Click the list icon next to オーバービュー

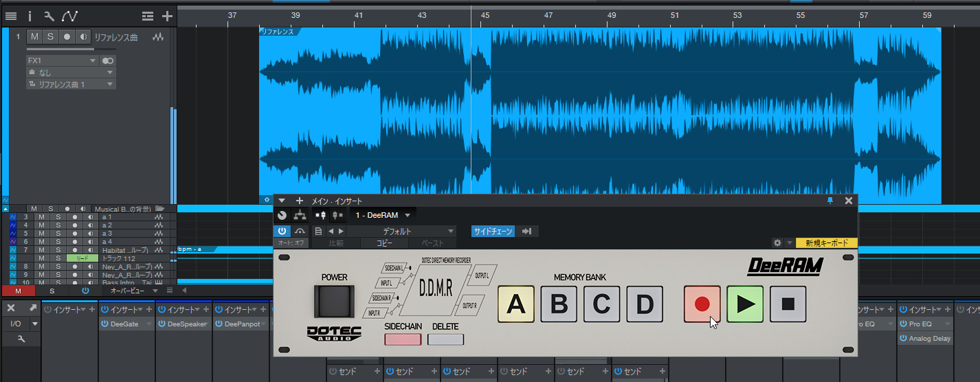[x=170, y=291]
